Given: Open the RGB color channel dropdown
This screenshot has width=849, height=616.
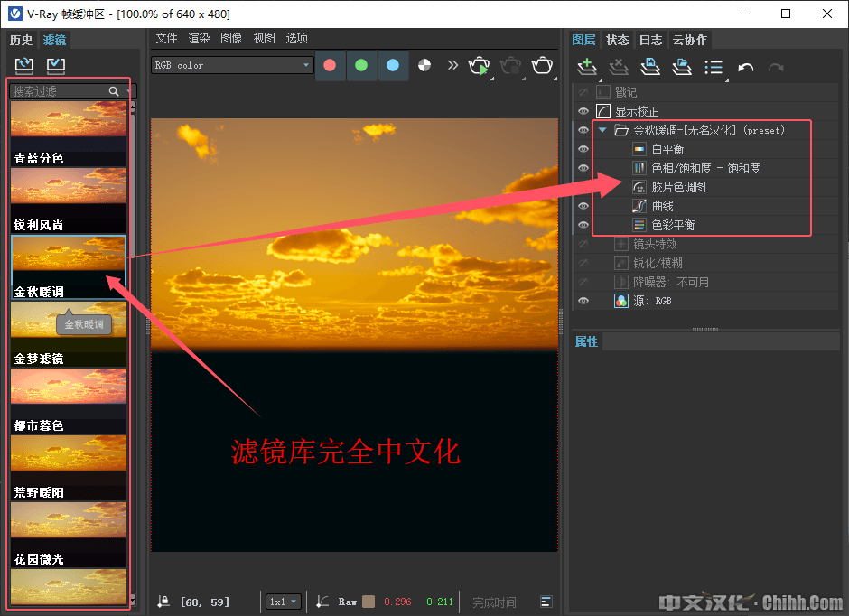Looking at the screenshot, I should tap(231, 65).
